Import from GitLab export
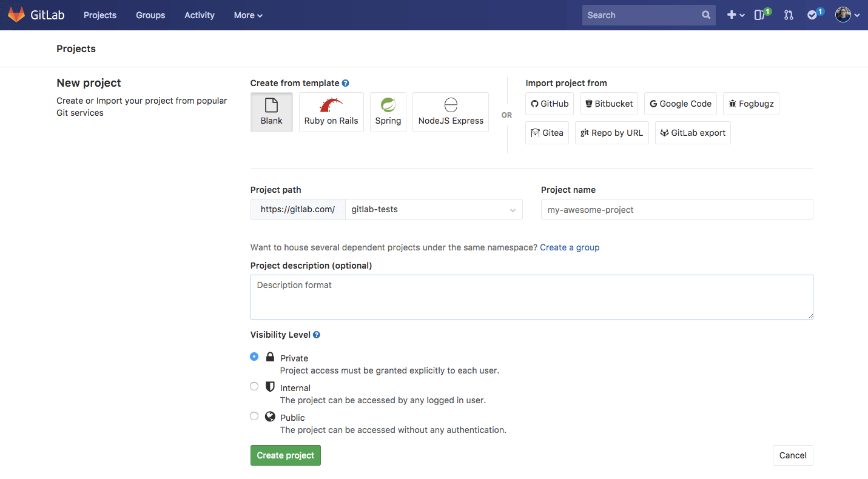The image size is (868, 479). tap(693, 133)
